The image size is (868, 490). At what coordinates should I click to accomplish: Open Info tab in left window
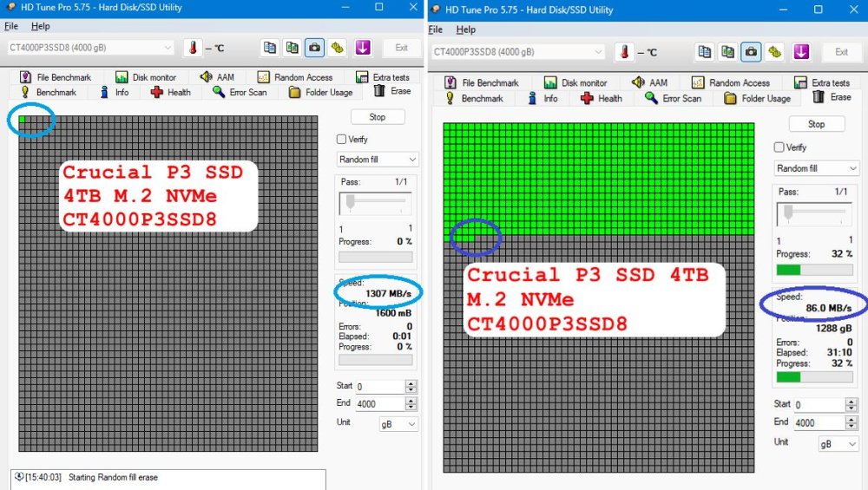coord(115,92)
